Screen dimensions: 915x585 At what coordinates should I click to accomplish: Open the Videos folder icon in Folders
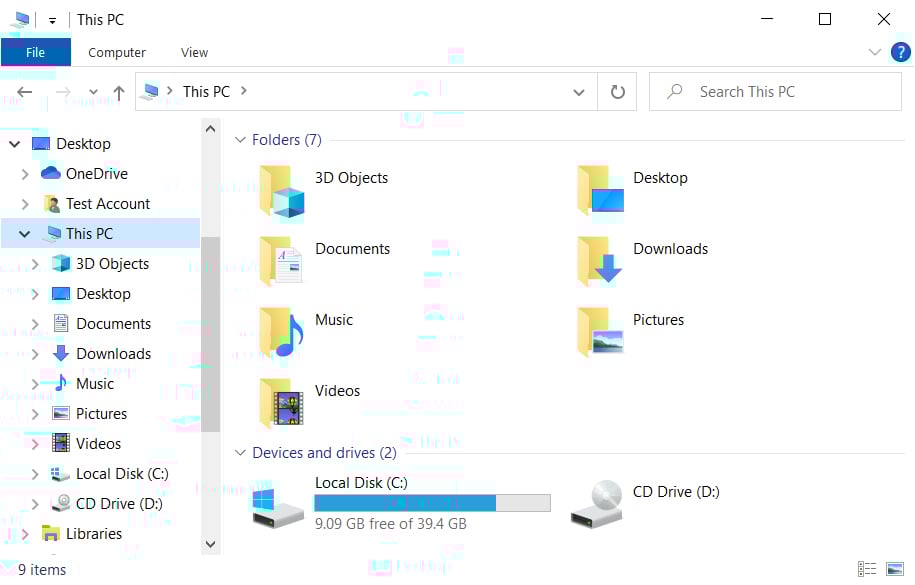(x=281, y=403)
